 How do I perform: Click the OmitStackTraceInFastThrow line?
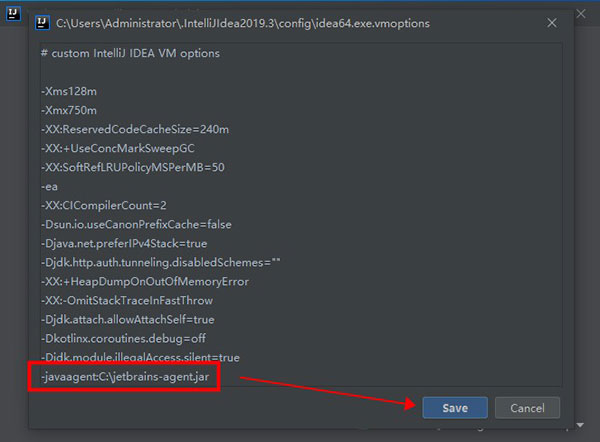pyautogui.click(x=127, y=301)
